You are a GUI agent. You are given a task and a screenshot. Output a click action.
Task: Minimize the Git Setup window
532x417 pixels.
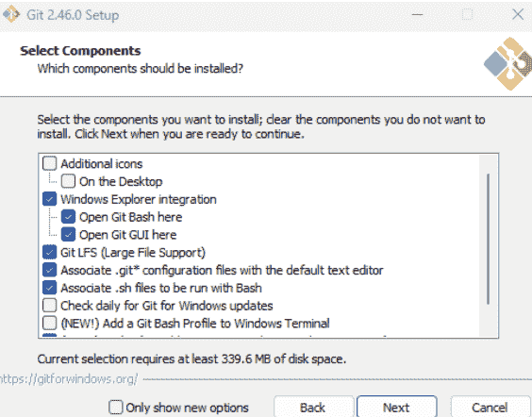(x=417, y=14)
